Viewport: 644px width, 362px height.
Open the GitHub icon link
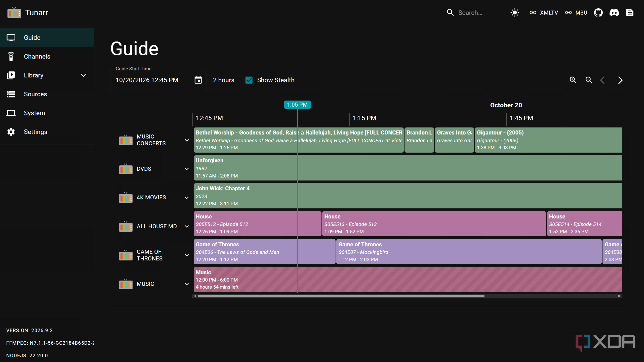pos(598,13)
